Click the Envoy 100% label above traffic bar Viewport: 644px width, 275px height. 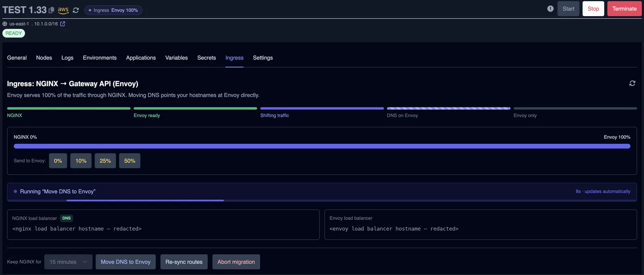tap(617, 137)
